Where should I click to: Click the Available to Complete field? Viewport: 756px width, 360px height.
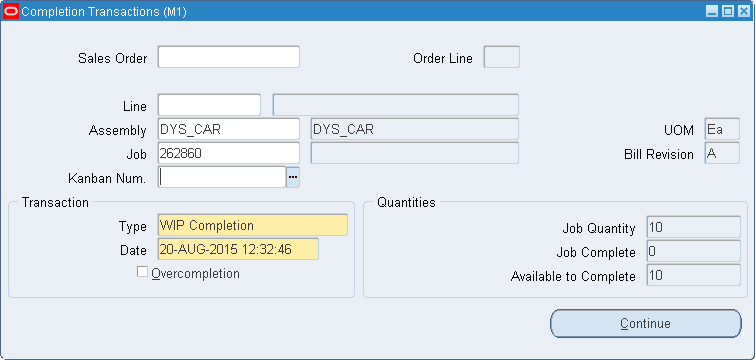(693, 275)
